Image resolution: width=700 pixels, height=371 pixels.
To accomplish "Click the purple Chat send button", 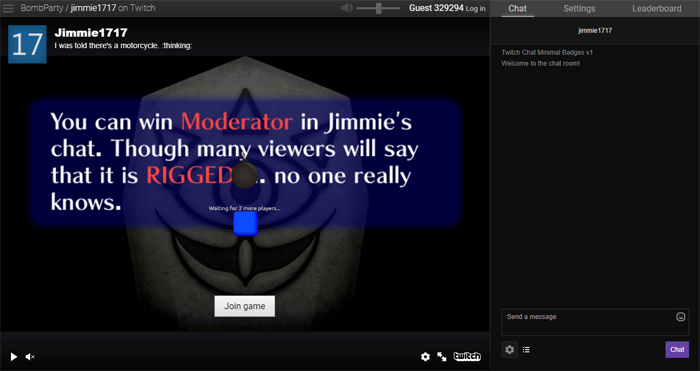I will pos(677,350).
